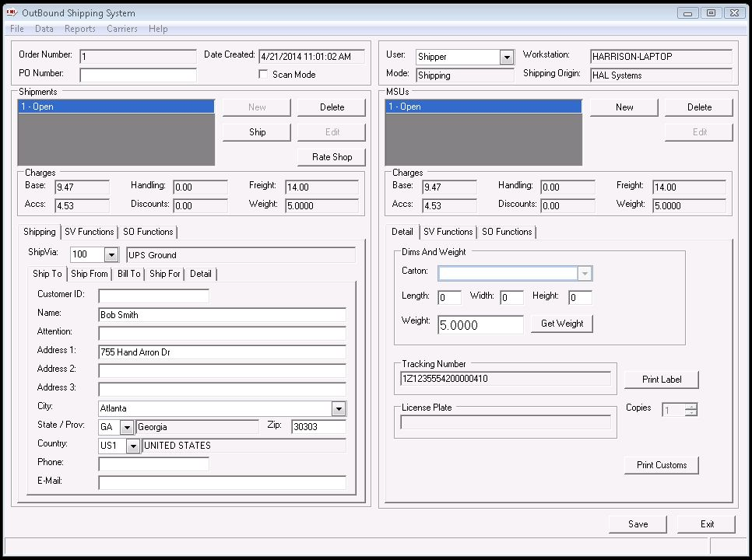Click the Ship button
Viewport: 752px width, 560px height.
coord(257,132)
